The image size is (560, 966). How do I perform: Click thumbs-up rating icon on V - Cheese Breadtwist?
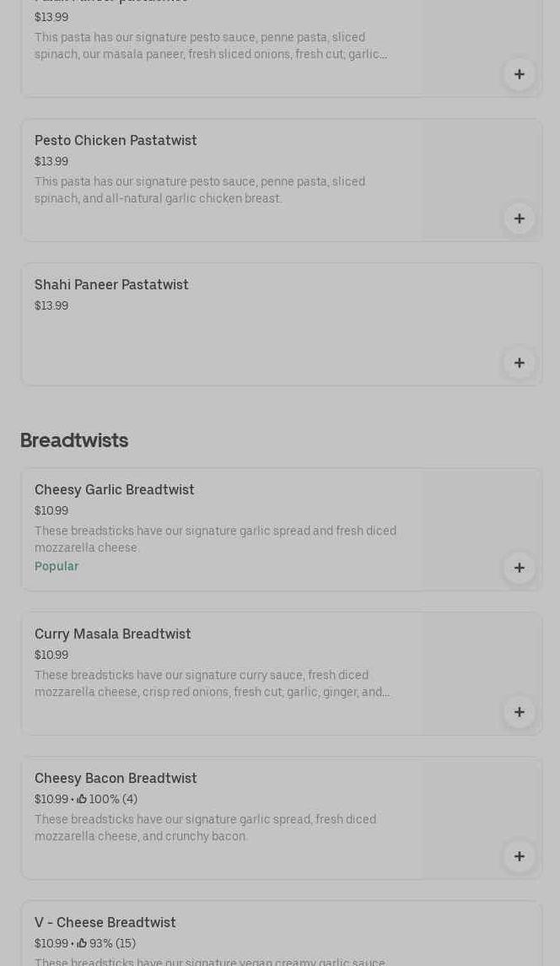82,943
